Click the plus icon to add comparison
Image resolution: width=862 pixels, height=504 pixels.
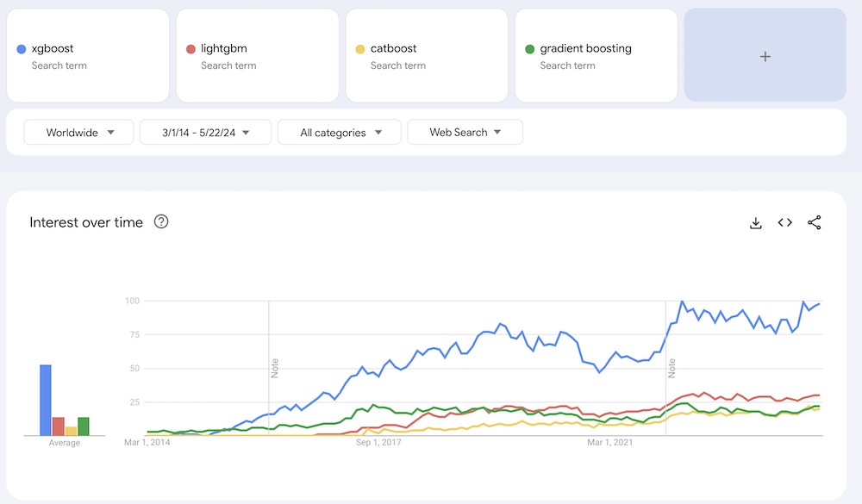click(x=765, y=55)
